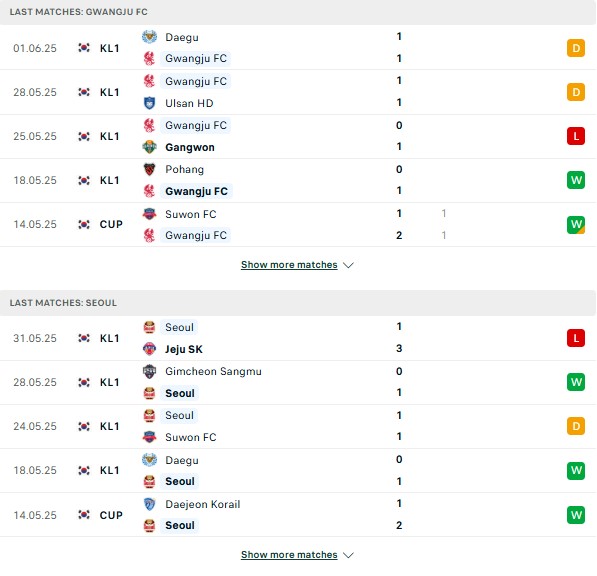
Task: Click the red L badge for Gwangju vs Gangwon
Action: 576,136
